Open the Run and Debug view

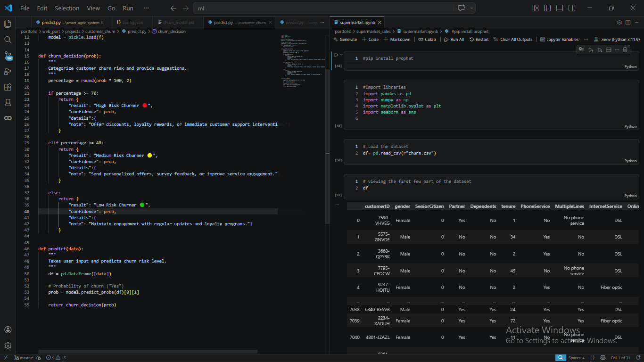click(x=8, y=71)
